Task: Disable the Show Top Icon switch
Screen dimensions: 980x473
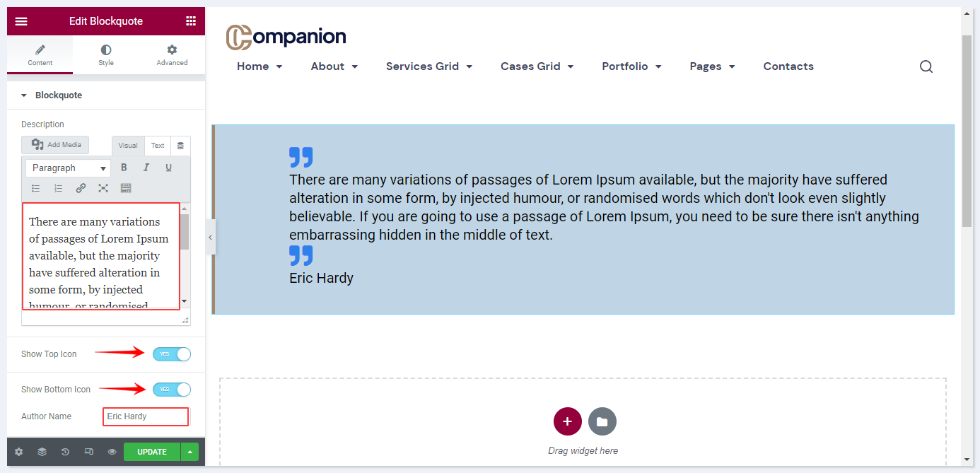Action: (172, 354)
